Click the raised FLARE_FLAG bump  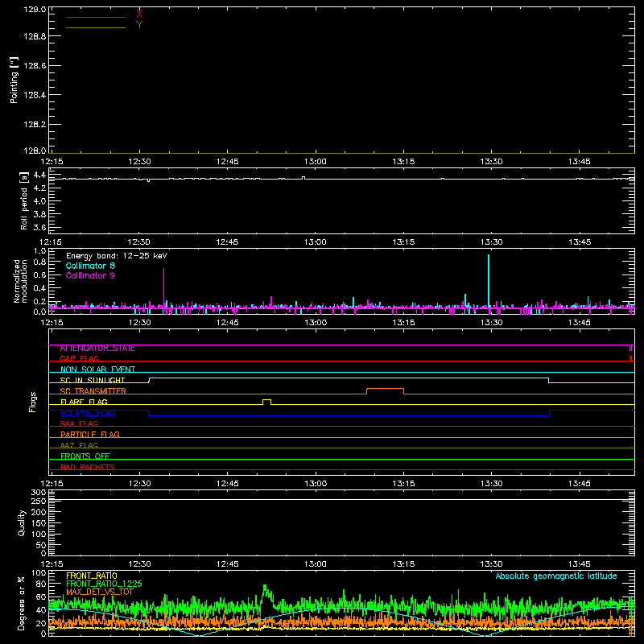pos(266,401)
